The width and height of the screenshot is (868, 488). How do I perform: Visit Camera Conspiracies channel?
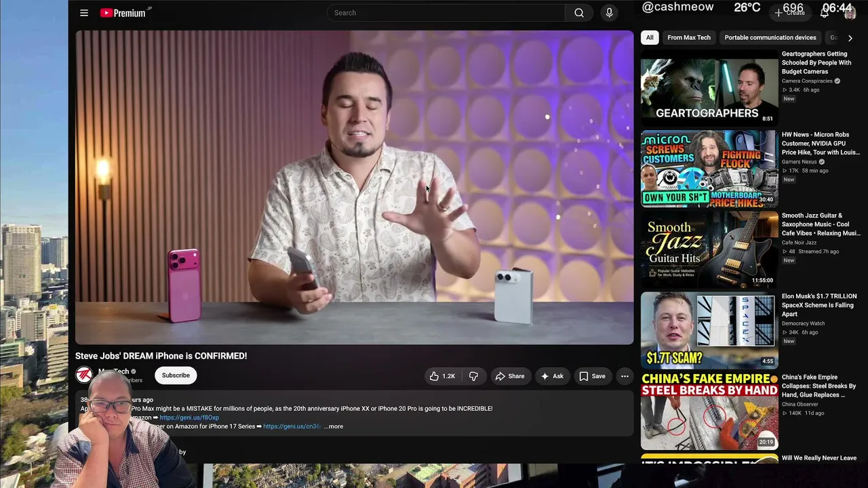pos(807,81)
